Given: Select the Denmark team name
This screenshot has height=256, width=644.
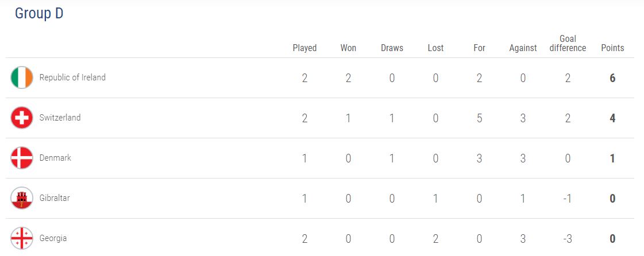Looking at the screenshot, I should (x=55, y=158).
